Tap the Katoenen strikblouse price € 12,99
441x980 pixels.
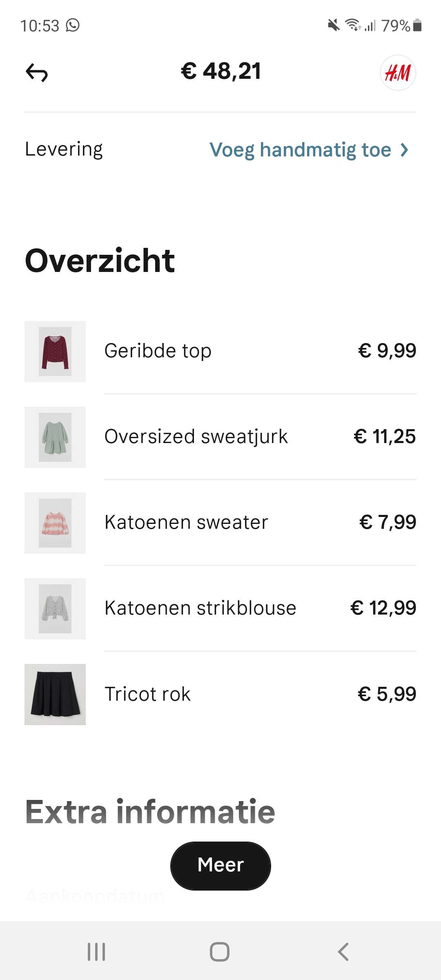383,608
